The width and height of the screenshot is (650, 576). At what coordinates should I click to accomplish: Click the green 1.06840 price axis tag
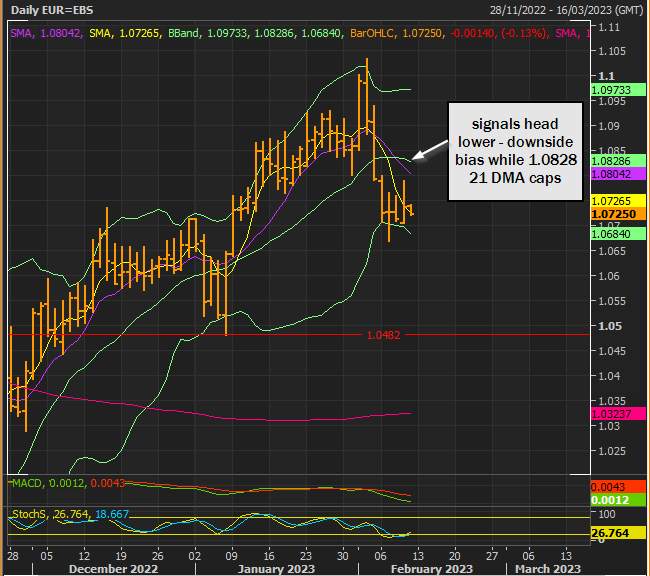click(x=618, y=233)
